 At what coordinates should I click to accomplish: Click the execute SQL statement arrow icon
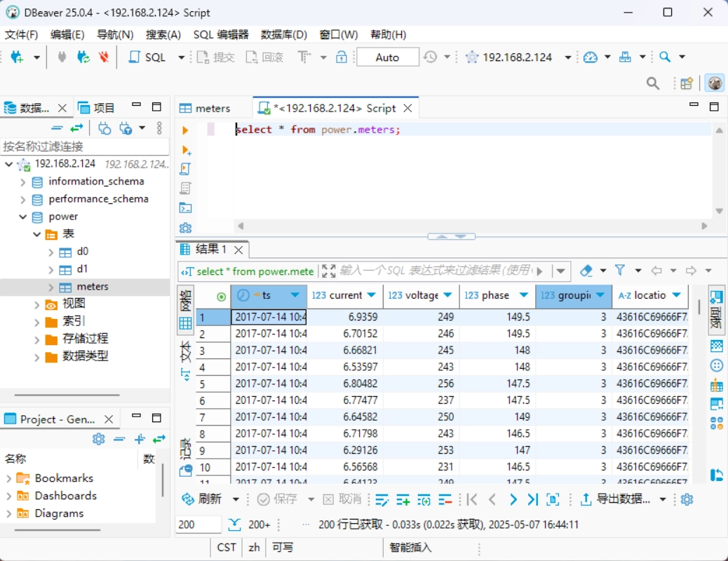tap(185, 130)
